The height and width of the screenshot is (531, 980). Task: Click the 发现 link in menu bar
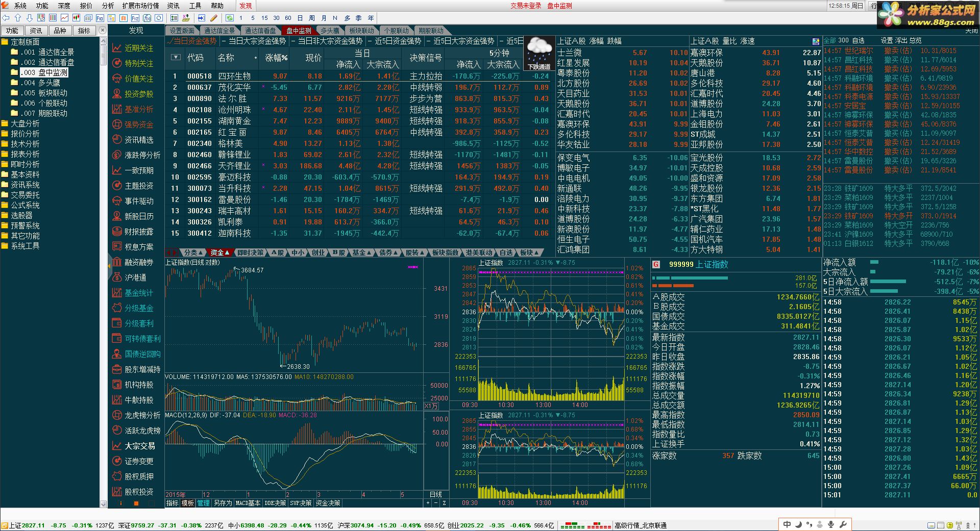click(x=246, y=6)
